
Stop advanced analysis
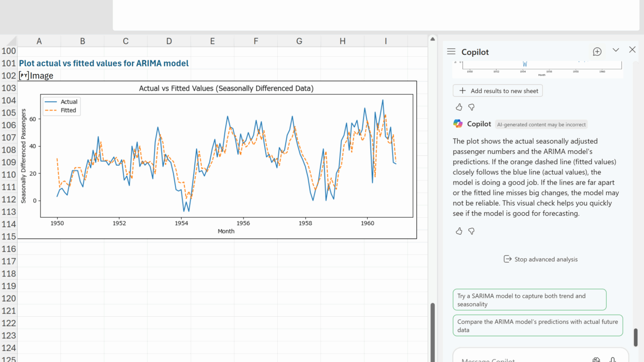pyautogui.click(x=540, y=259)
